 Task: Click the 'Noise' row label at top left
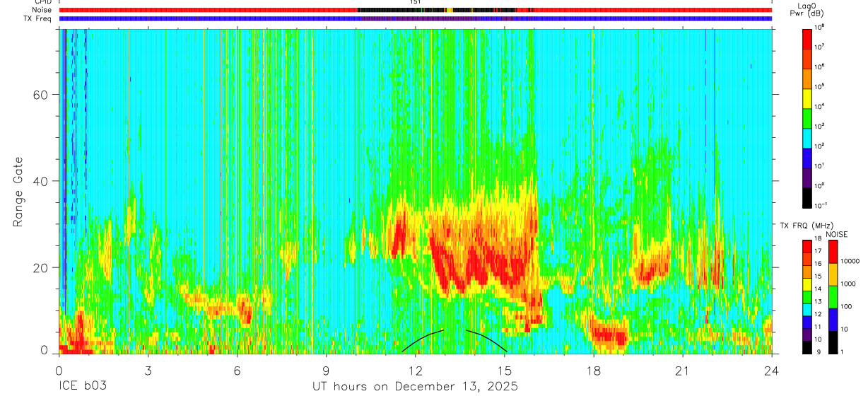43,10
